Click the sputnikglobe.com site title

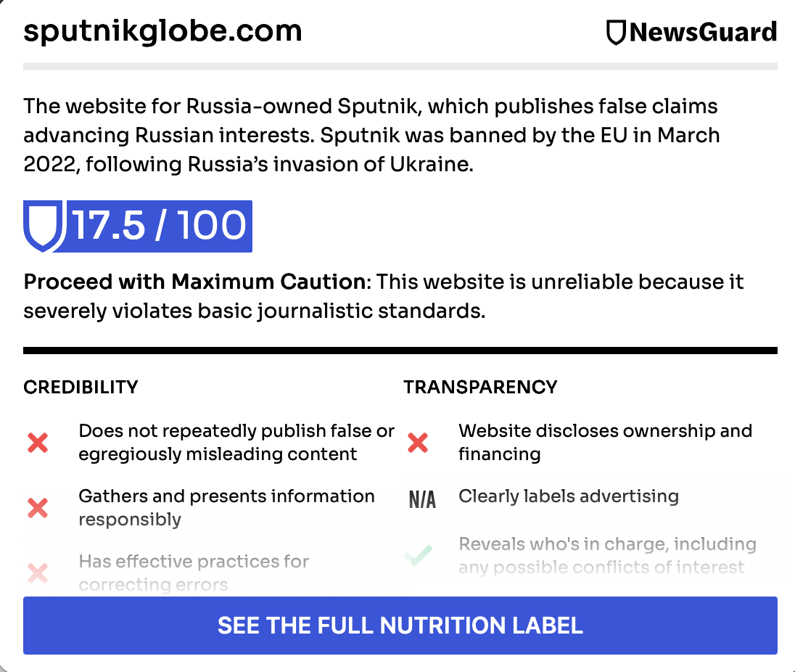pyautogui.click(x=162, y=31)
